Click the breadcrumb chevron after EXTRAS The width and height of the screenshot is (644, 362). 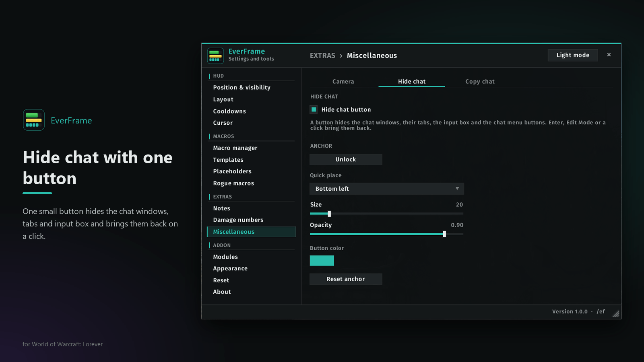point(341,56)
